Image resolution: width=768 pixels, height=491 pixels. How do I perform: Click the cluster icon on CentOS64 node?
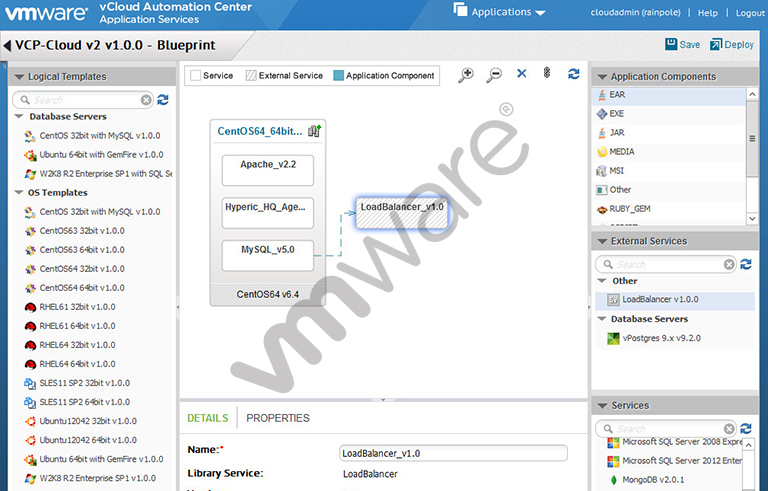tap(314, 131)
